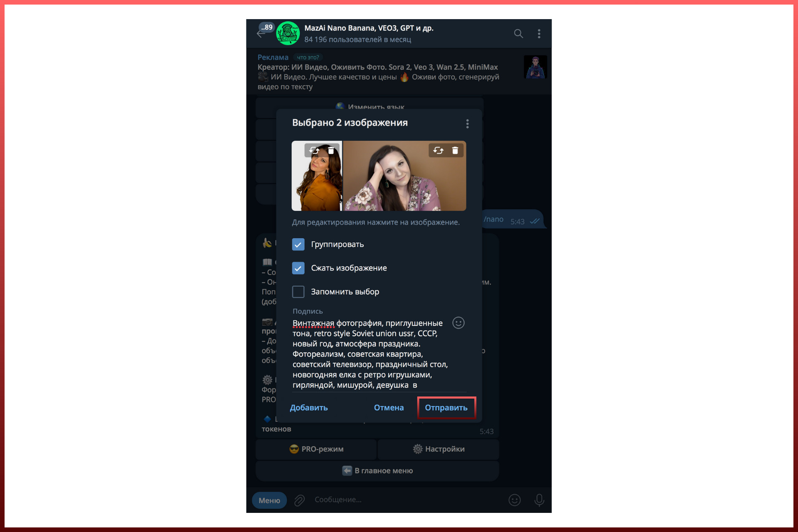Click the 'что это?' ad label

pyautogui.click(x=308, y=57)
